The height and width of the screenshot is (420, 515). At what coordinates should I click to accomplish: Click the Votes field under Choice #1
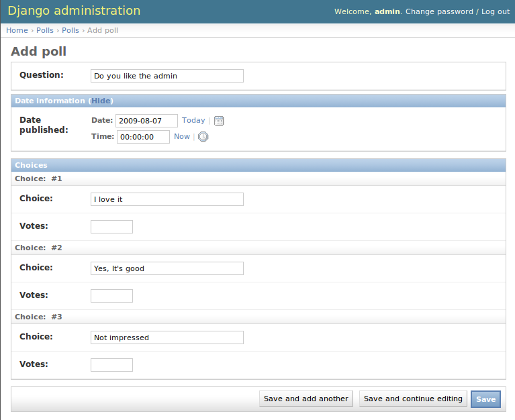[111, 227]
